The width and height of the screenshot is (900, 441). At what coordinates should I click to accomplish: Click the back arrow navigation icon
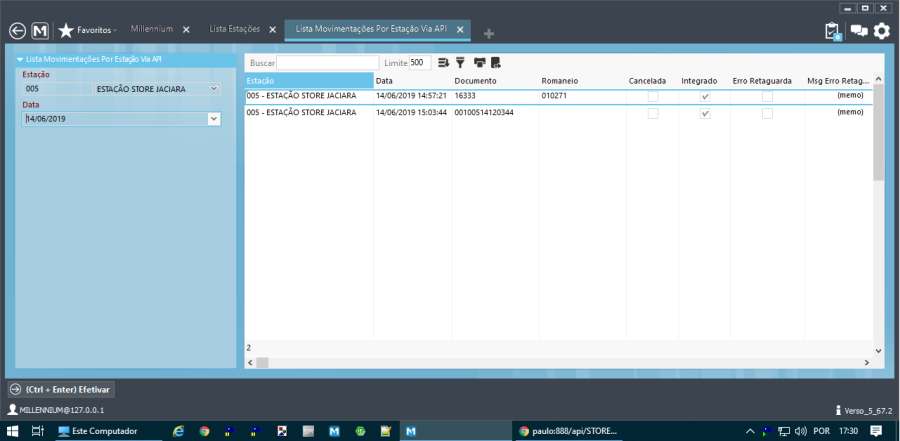tap(18, 31)
